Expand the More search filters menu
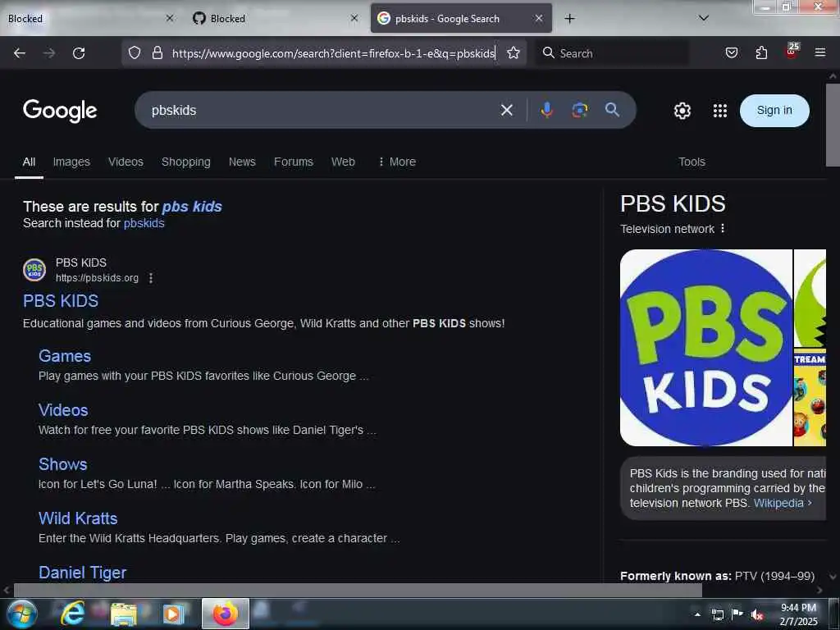Screen dimensions: 840x630 point(397,162)
